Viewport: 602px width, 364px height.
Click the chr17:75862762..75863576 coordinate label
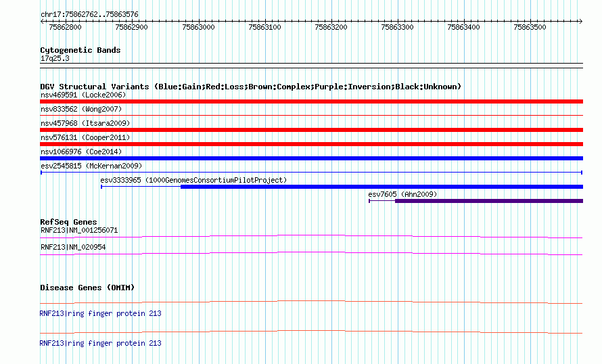[x=89, y=15]
